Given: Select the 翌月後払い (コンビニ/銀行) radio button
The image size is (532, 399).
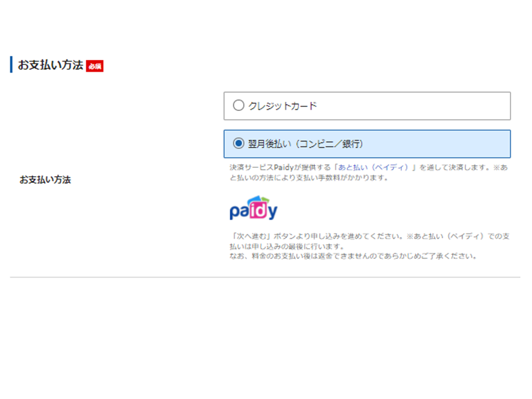Looking at the screenshot, I should point(238,143).
